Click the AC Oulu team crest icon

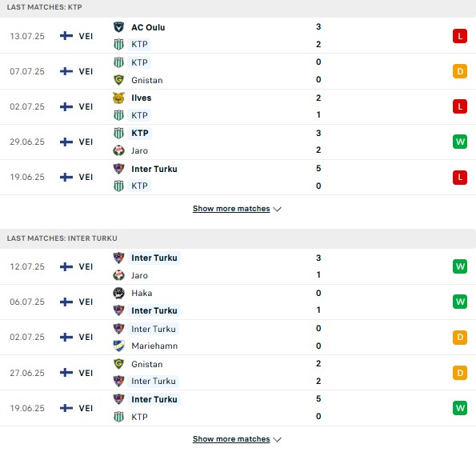click(x=118, y=27)
